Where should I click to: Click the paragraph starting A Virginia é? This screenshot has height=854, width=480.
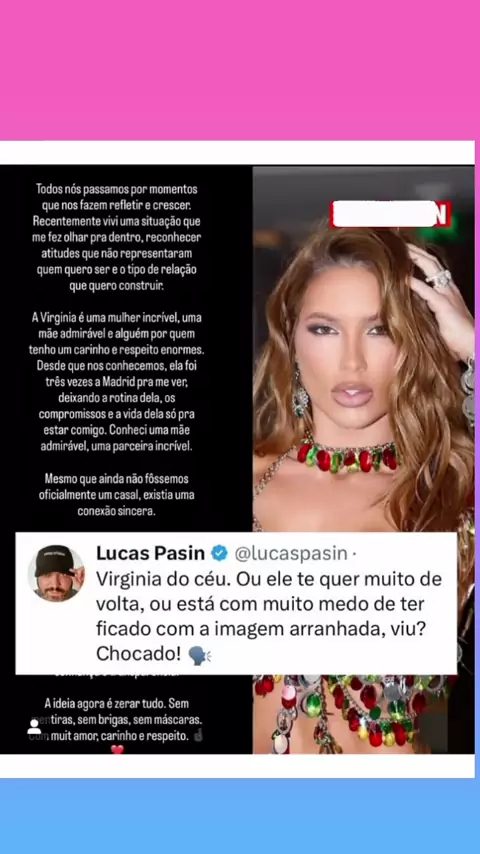tap(117, 381)
